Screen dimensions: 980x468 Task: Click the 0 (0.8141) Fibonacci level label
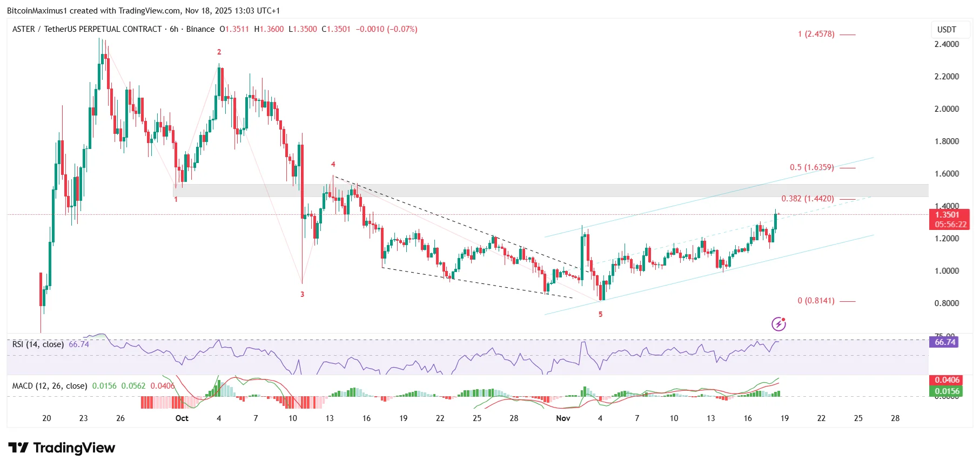[816, 301]
